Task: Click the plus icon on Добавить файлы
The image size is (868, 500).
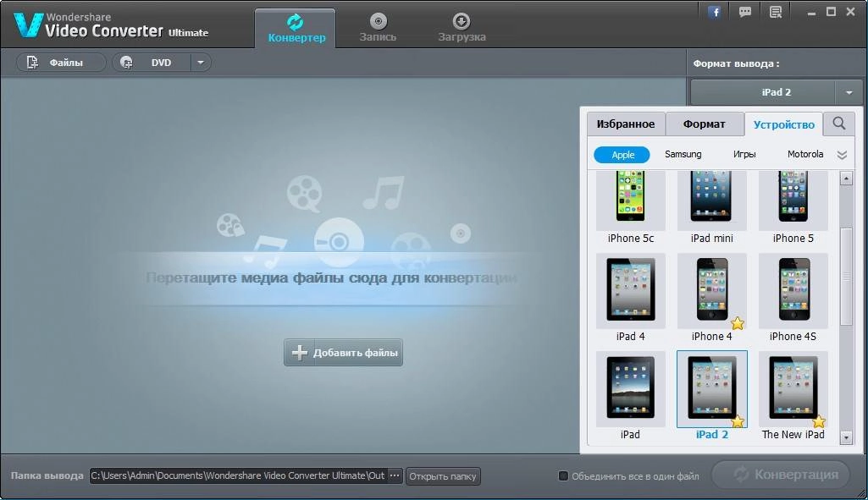Action: 300,352
